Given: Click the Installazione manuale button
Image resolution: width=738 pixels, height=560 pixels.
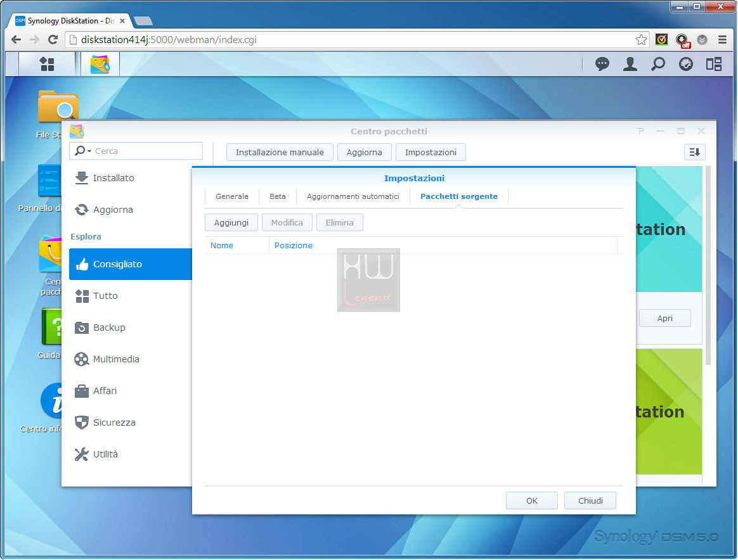Looking at the screenshot, I should pyautogui.click(x=280, y=152).
